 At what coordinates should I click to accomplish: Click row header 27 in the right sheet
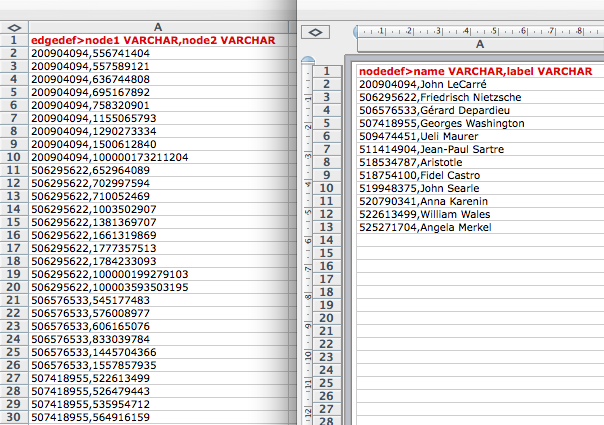coord(327,409)
